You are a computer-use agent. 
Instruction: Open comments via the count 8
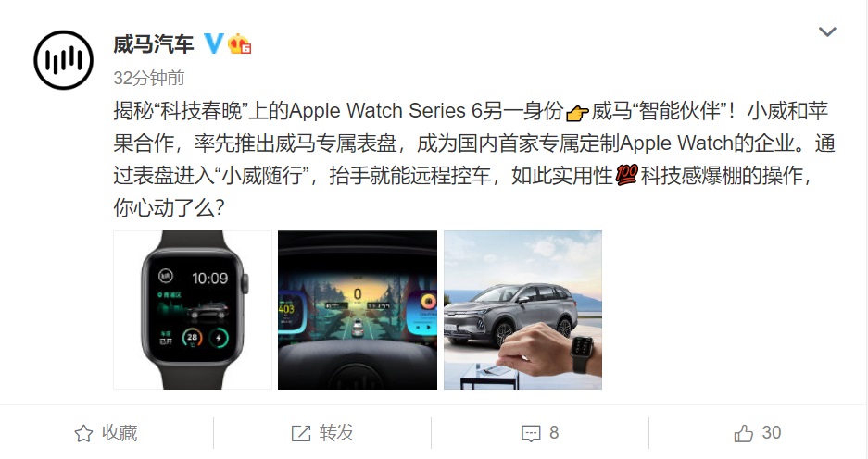click(554, 432)
